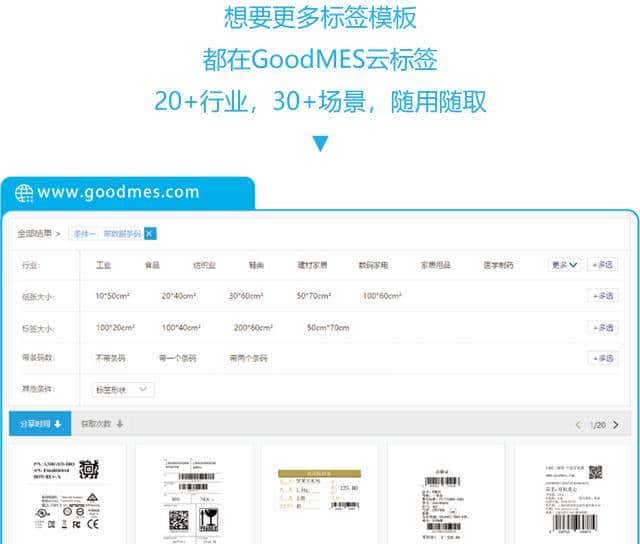
Task: Pick paper size 10*50cm²
Action: [112, 296]
